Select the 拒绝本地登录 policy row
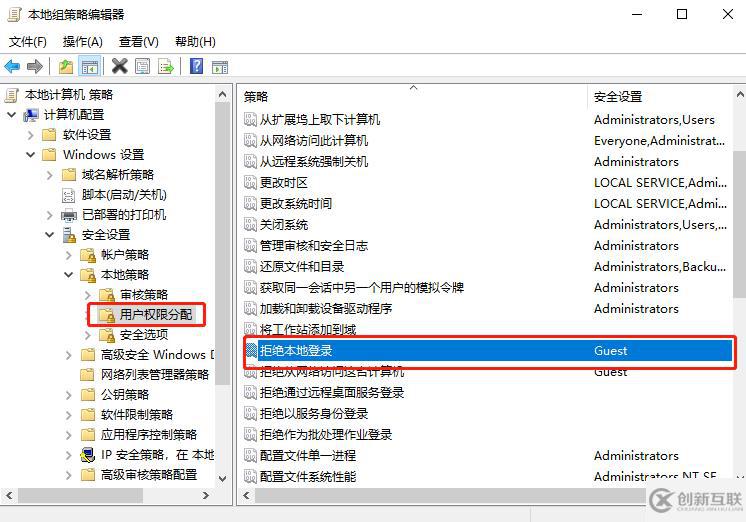Viewport: 746px width, 522px height. click(x=488, y=351)
